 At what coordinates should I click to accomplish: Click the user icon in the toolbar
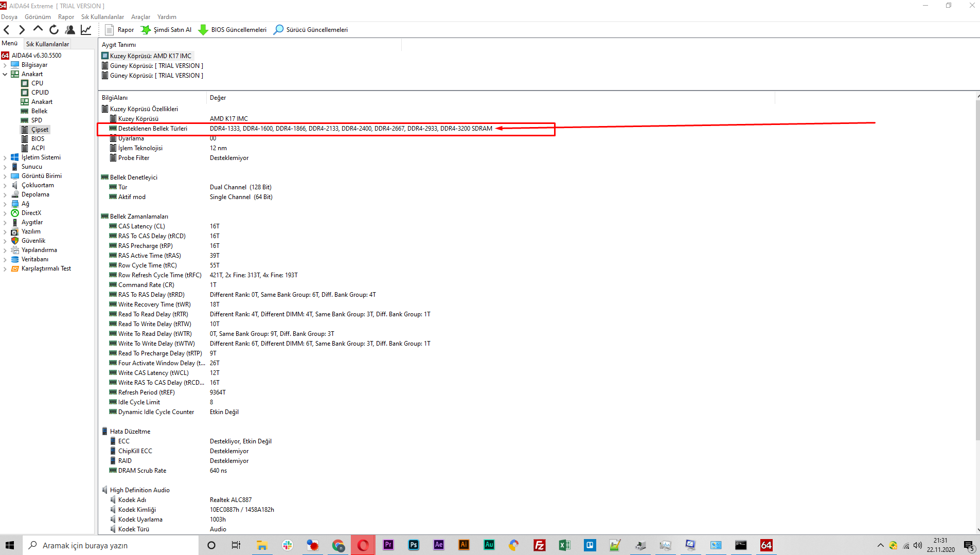tap(70, 30)
